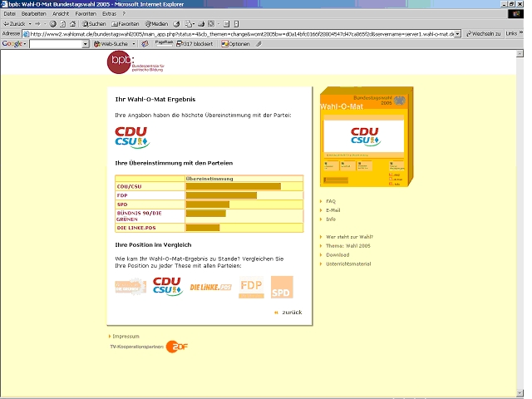This screenshot has width=532, height=399.
Task: Click the Edit page icon in toolbar
Action: [x=211, y=24]
